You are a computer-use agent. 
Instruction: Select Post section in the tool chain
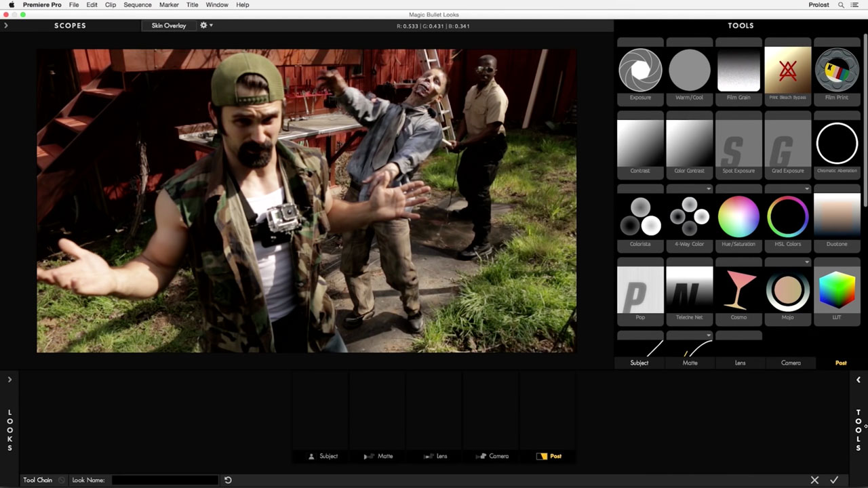tap(549, 456)
